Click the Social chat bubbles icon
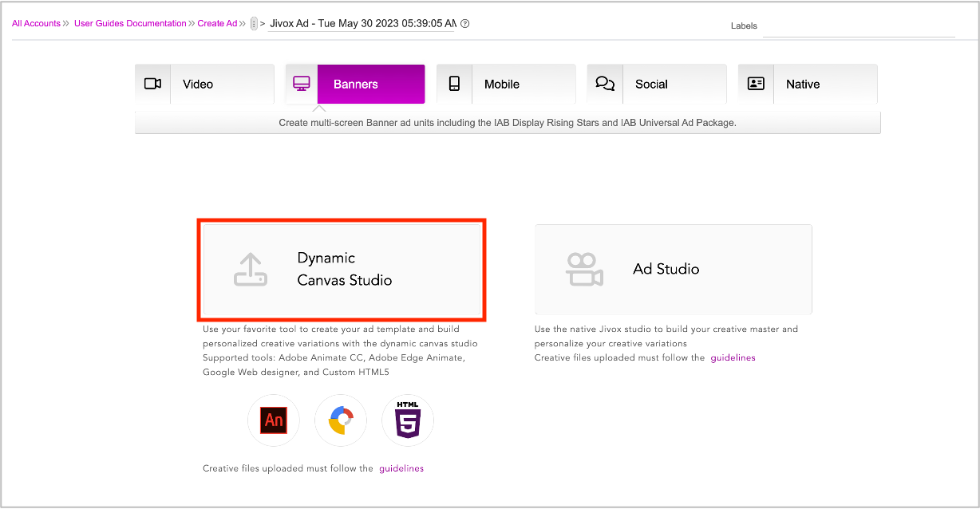980x509 pixels. (605, 84)
